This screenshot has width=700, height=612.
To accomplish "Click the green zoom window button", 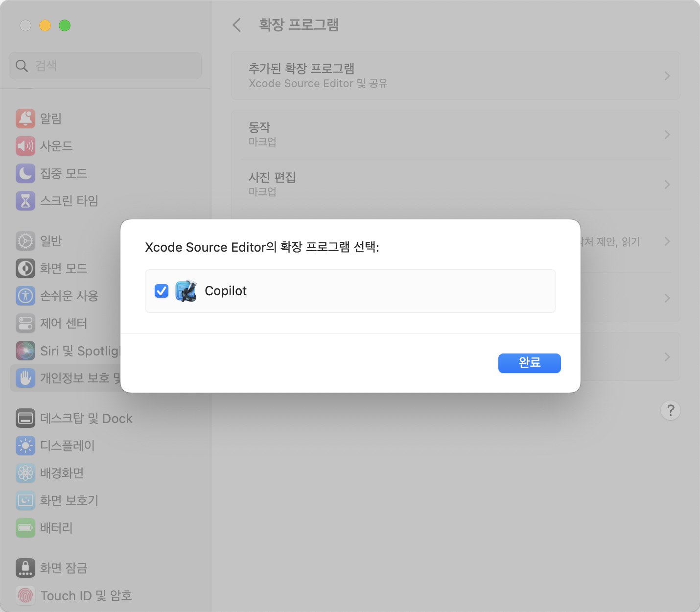I will (x=65, y=25).
